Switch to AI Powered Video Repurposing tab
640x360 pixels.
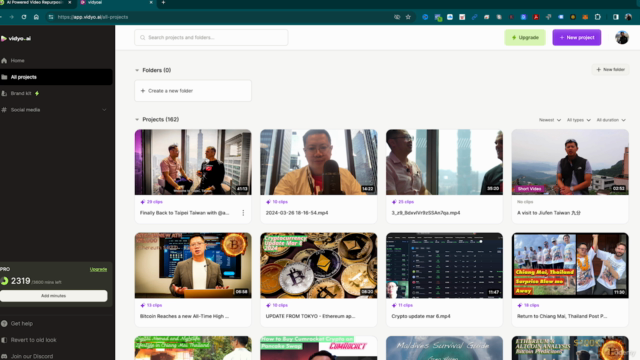37,3
